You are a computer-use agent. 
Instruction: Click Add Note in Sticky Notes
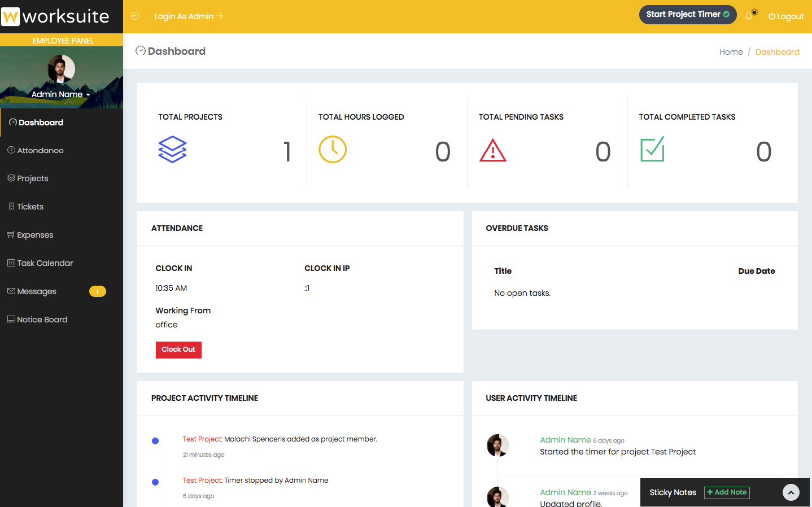pyautogui.click(x=727, y=492)
